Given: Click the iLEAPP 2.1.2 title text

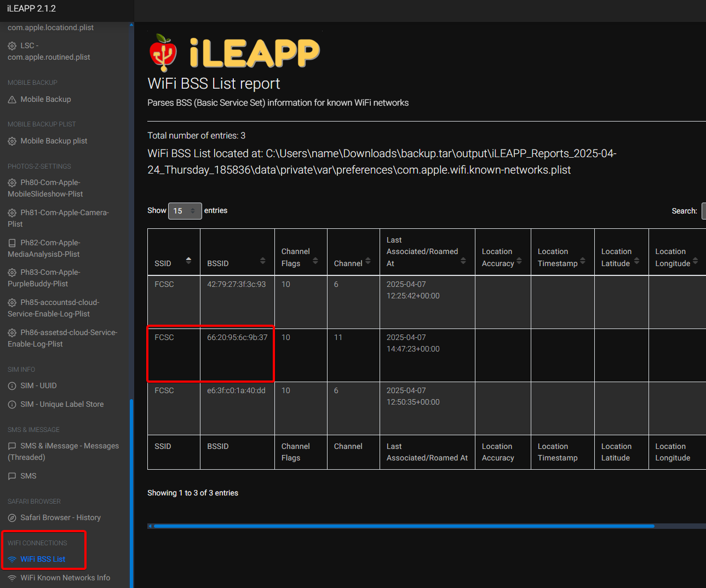Looking at the screenshot, I should [x=32, y=9].
